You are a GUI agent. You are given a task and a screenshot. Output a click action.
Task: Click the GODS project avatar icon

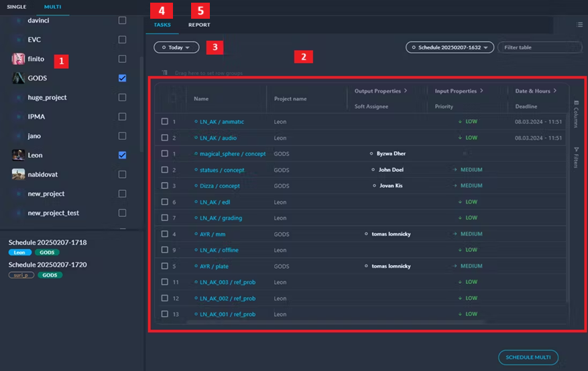18,78
